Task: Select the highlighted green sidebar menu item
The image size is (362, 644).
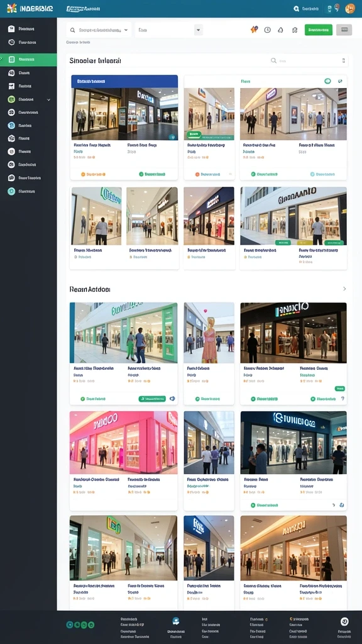Action: 28,60
